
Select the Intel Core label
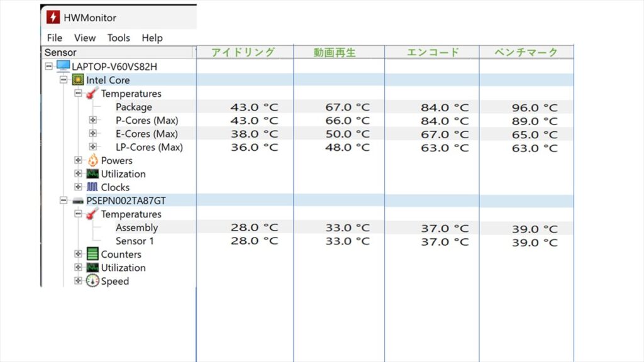pyautogui.click(x=108, y=80)
